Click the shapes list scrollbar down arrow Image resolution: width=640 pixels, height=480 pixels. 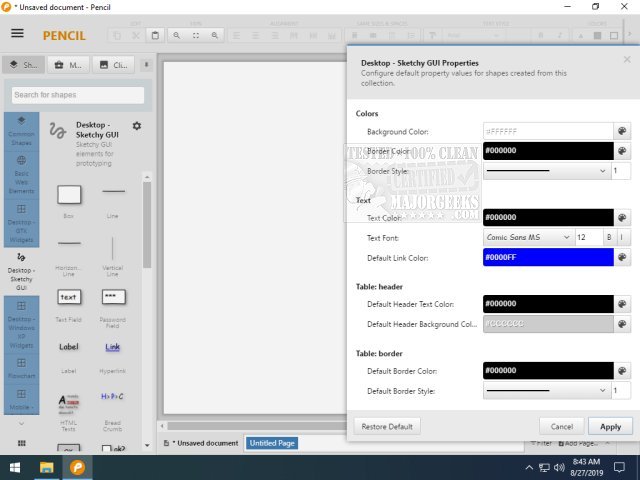tap(147, 445)
